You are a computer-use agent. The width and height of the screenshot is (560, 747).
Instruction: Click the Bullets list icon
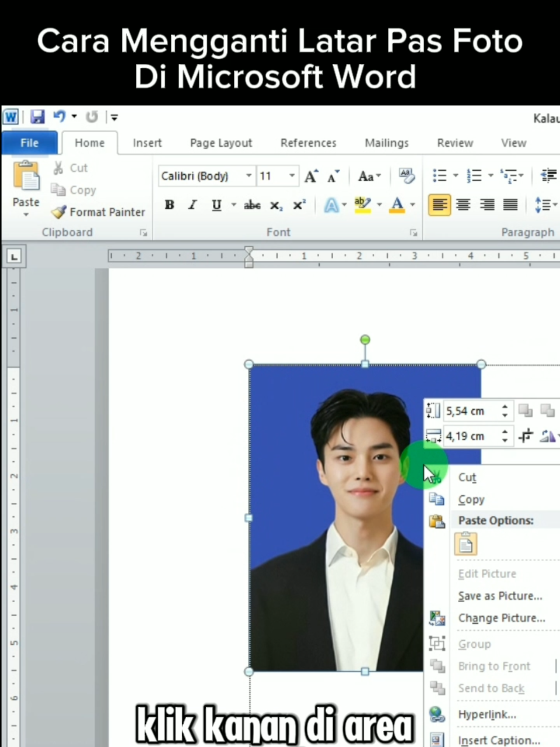[439, 176]
